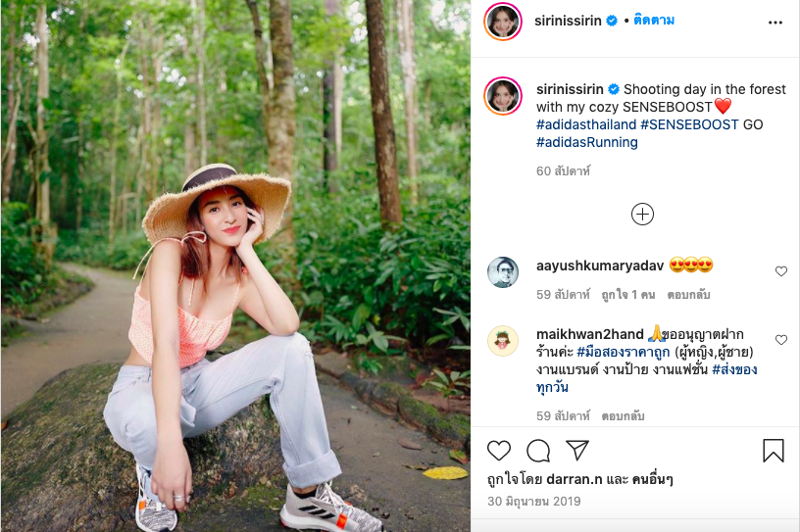This screenshot has height=532, width=800.
Task: Open the three-dot more options menu
Action: [x=775, y=22]
